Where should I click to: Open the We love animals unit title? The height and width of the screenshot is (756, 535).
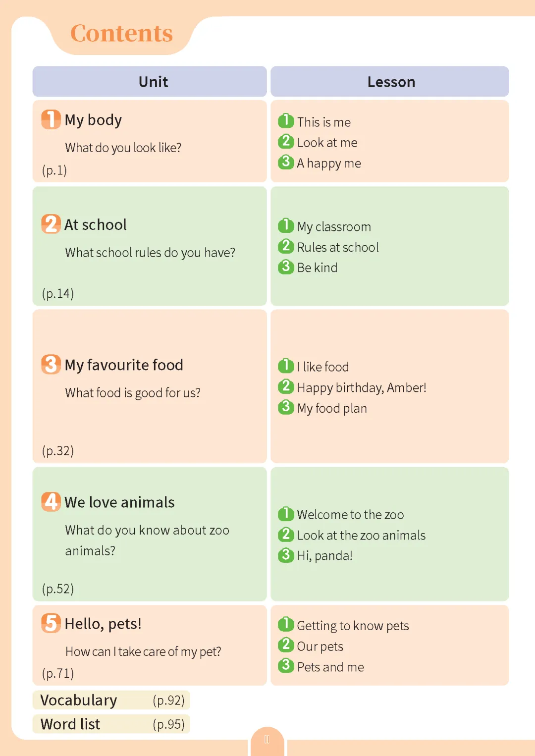[x=119, y=502]
